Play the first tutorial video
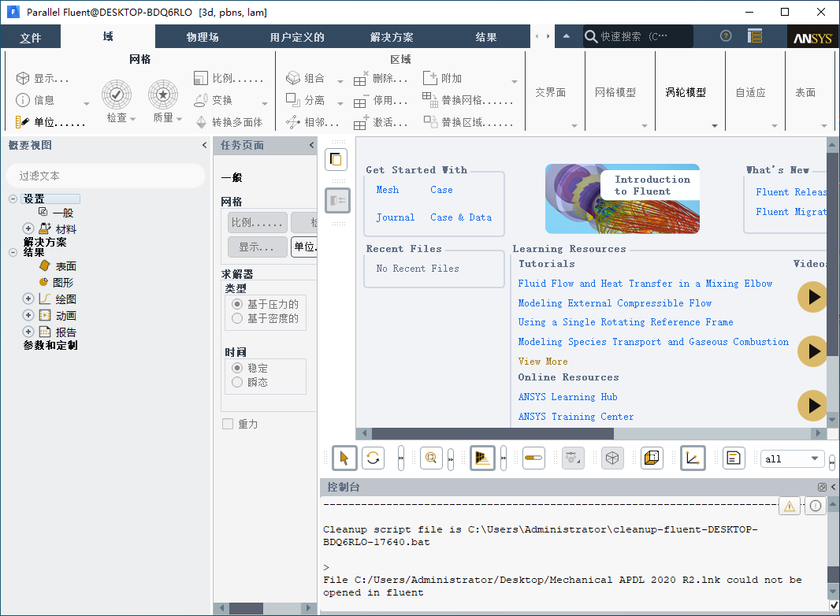 (x=812, y=297)
